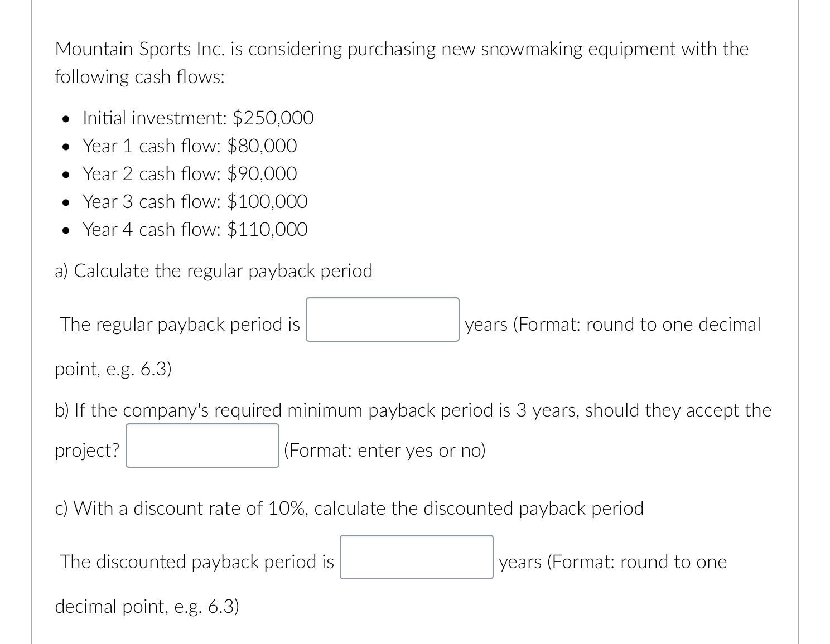
Task: Click the yes or no answer box for part b
Action: [x=202, y=446]
